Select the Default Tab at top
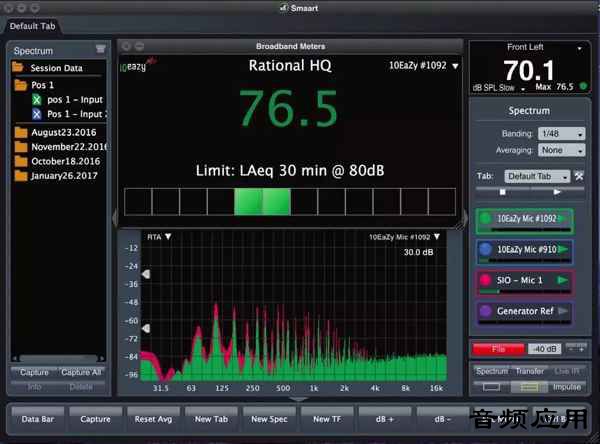This screenshot has height=444, width=600. coord(32,26)
